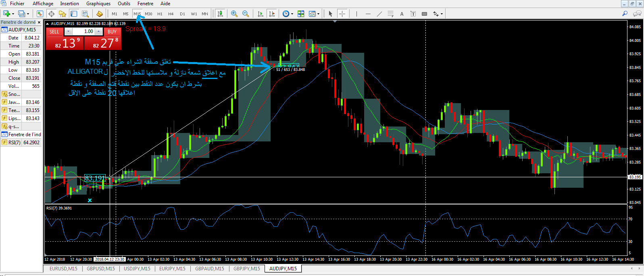Screen dimensions: 644x276
Task: Select the crosshair cursor tool
Action: coord(342,14)
